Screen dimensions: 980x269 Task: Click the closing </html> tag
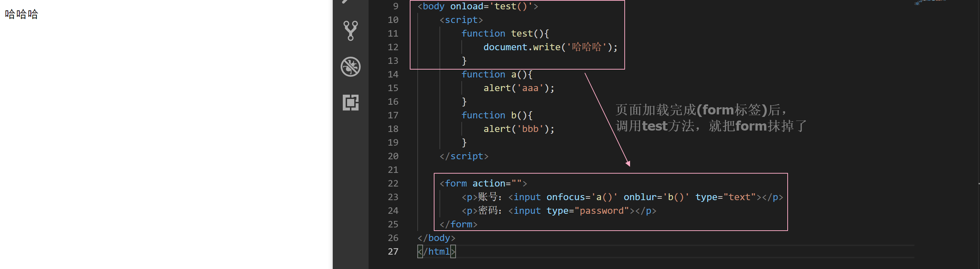coord(436,251)
